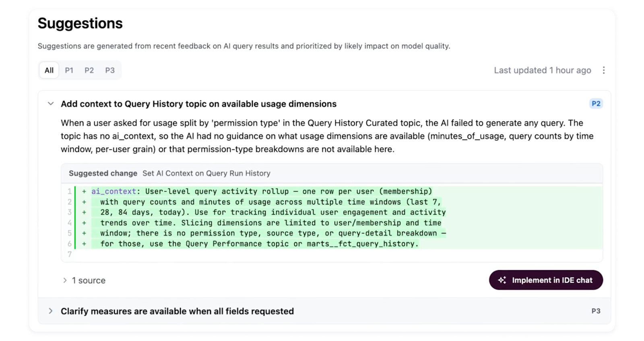This screenshot has height=341, width=644.
Task: Click the Suggested change header label
Action: (x=103, y=173)
